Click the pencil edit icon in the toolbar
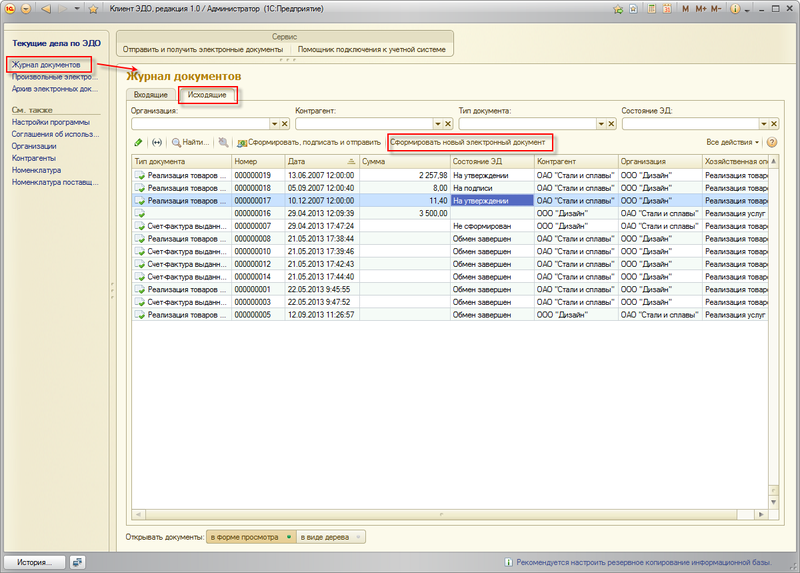 138,143
